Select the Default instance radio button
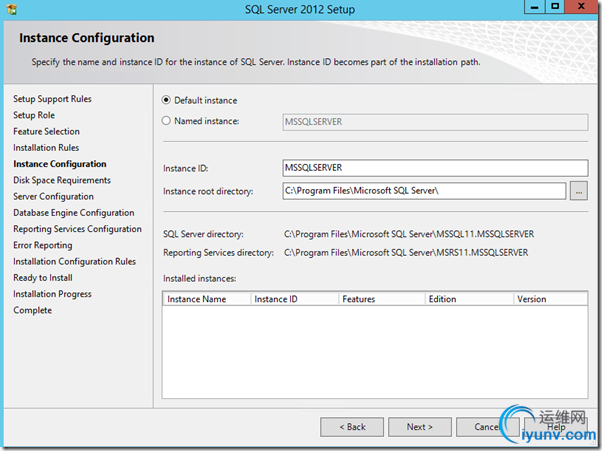The image size is (602, 451). coord(166,100)
